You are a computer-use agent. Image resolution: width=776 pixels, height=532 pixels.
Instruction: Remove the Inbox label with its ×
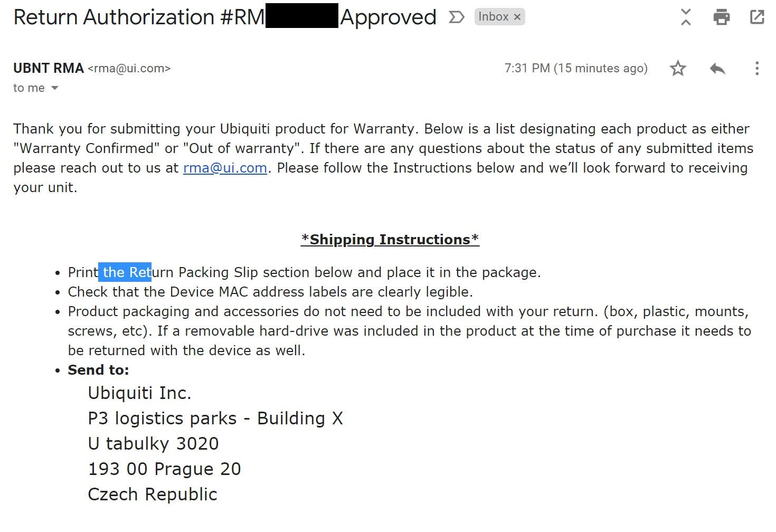(x=517, y=17)
